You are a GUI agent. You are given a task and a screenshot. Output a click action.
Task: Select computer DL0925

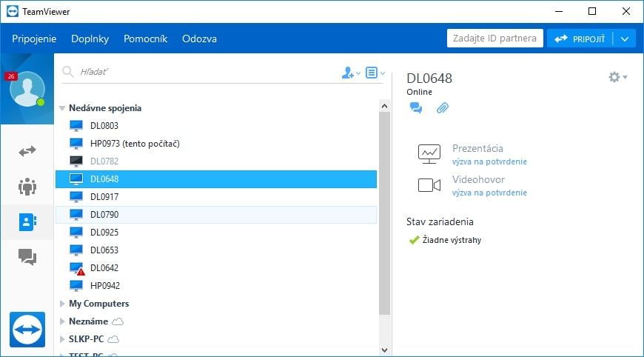tap(216, 233)
